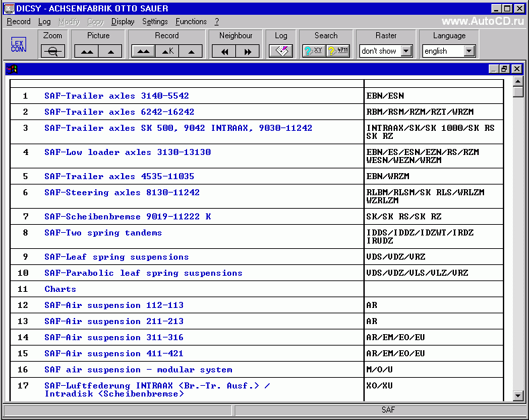Image resolution: width=529 pixels, height=420 pixels.
Task: Click the LEX CON icon
Action: click(x=19, y=45)
